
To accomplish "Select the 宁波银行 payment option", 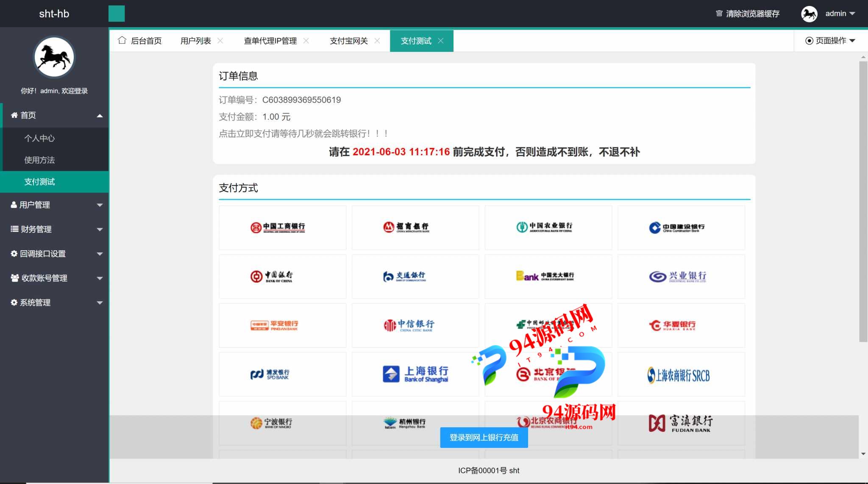I will coord(282,423).
